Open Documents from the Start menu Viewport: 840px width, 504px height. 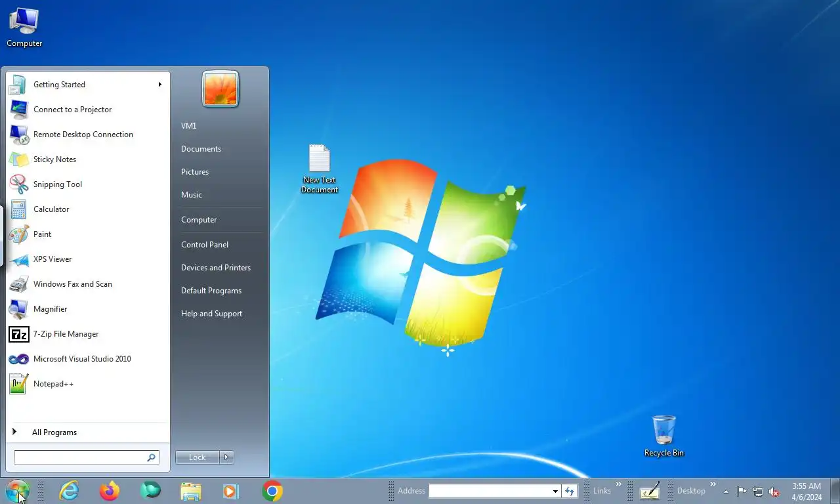pos(201,149)
